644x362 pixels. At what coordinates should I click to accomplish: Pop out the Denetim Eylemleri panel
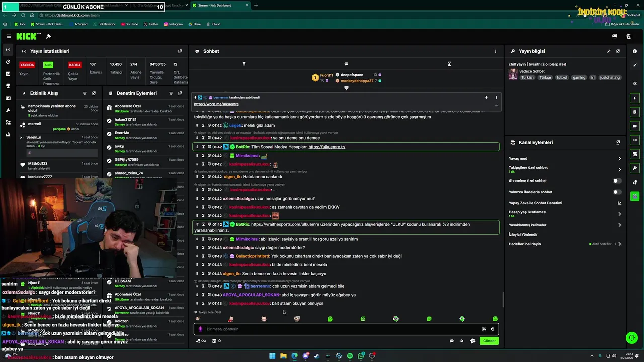coord(180,93)
